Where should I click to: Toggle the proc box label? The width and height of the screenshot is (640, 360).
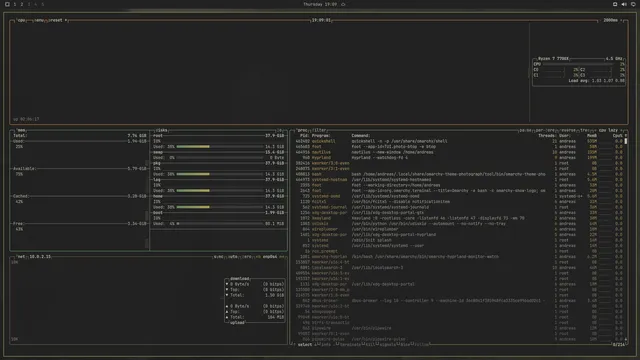point(302,130)
